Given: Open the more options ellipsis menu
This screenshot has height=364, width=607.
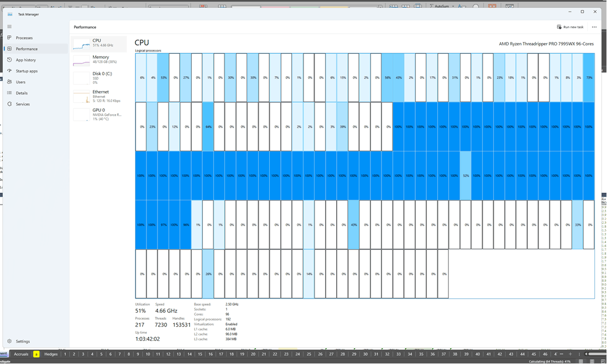Looking at the screenshot, I should (594, 27).
